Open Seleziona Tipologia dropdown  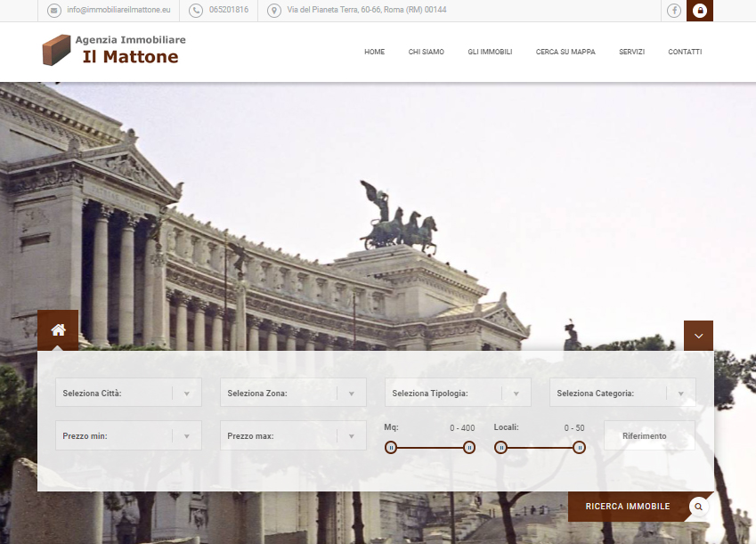458,393
